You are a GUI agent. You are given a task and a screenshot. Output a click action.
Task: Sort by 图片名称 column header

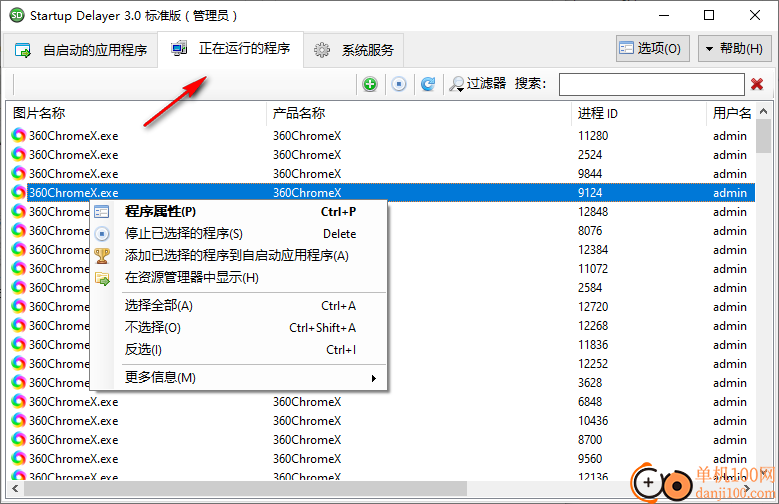tap(136, 113)
